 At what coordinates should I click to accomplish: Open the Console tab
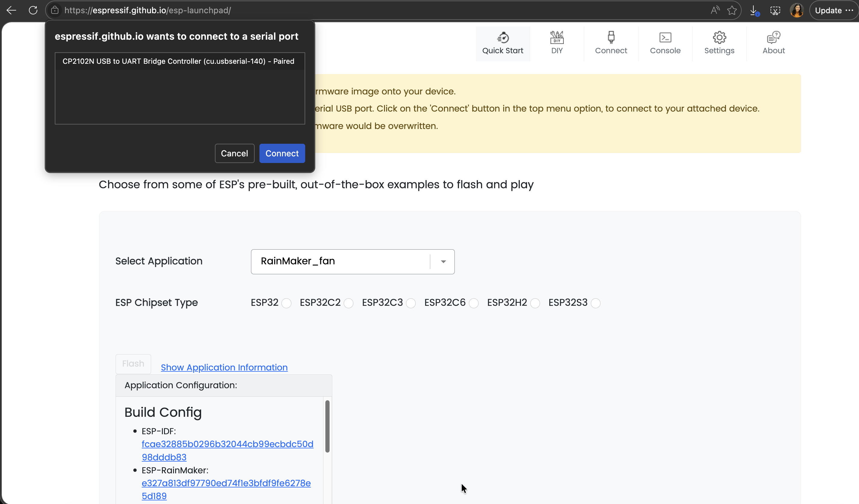click(x=665, y=44)
